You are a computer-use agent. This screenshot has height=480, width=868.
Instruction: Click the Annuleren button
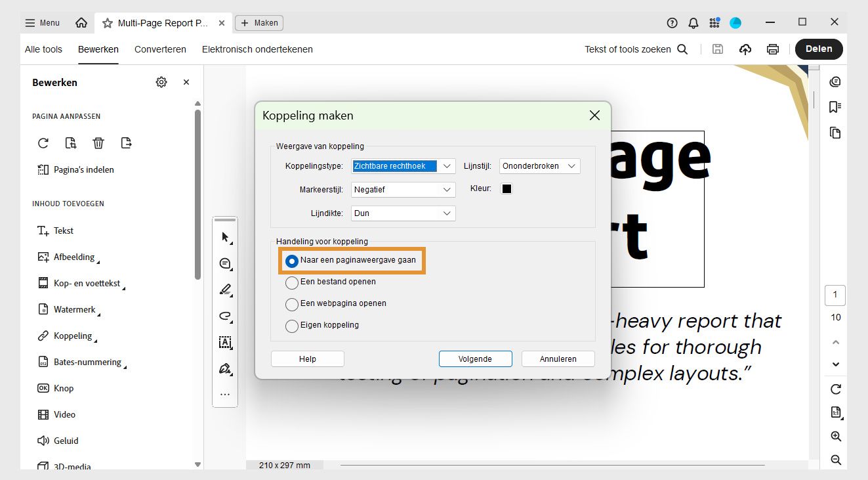tap(558, 359)
